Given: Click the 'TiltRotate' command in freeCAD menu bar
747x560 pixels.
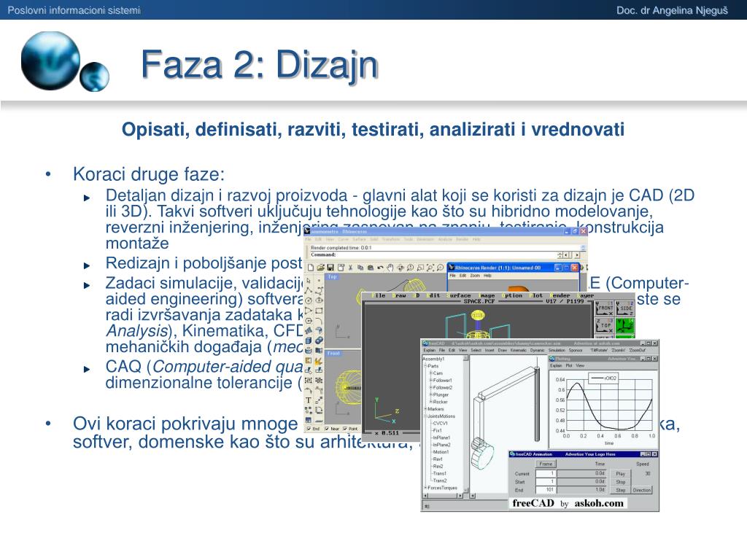Looking at the screenshot, I should tap(599, 350).
